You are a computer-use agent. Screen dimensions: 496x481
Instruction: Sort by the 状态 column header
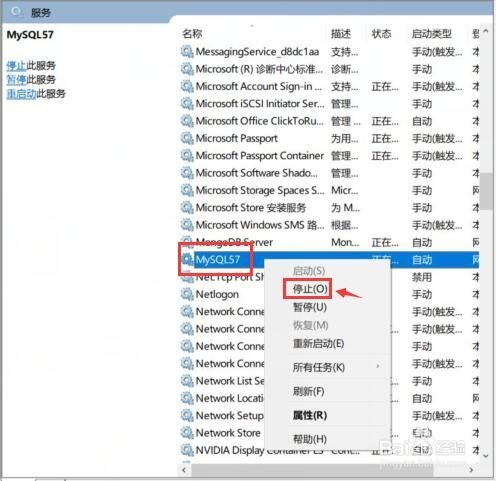coord(381,34)
